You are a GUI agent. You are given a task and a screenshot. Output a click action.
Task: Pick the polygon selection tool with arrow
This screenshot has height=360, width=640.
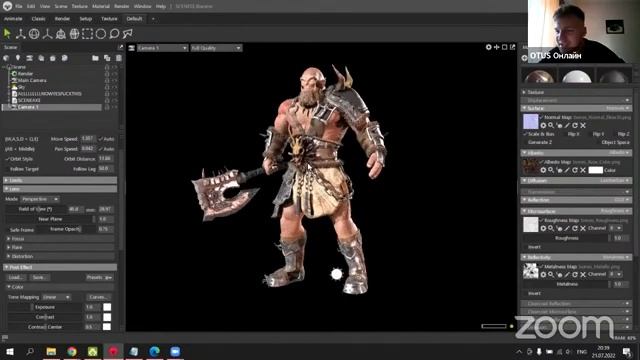(x=128, y=34)
